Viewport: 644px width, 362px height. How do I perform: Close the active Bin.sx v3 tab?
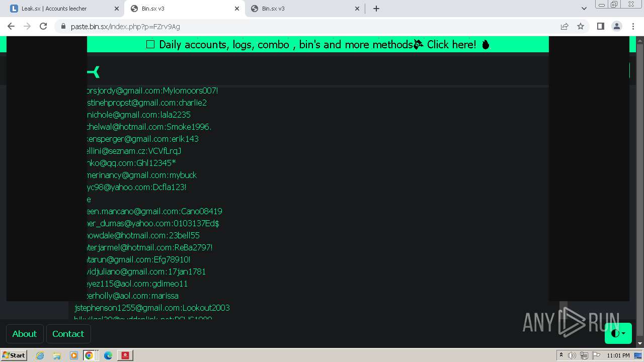point(237,9)
